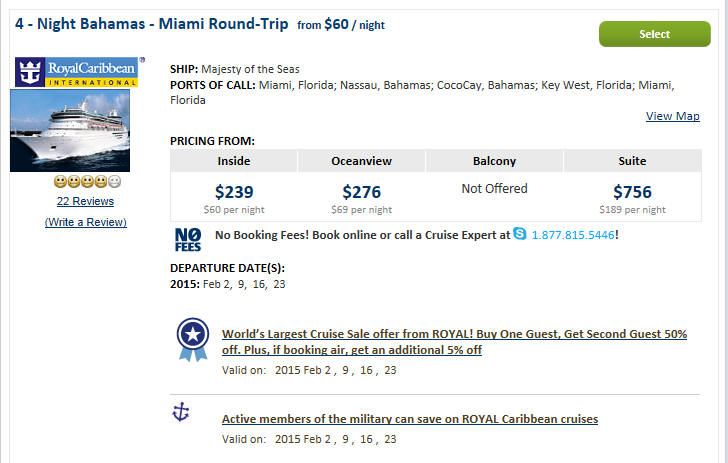Viewport: 728px width, 463px height.
Task: Click the Write a Review link
Action: click(85, 222)
